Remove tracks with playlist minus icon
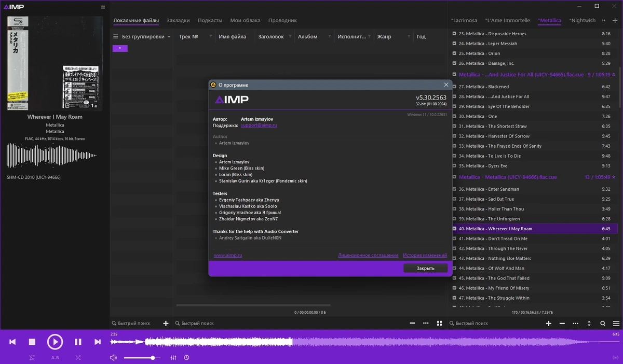The height and width of the screenshot is (364, 623). 562,323
